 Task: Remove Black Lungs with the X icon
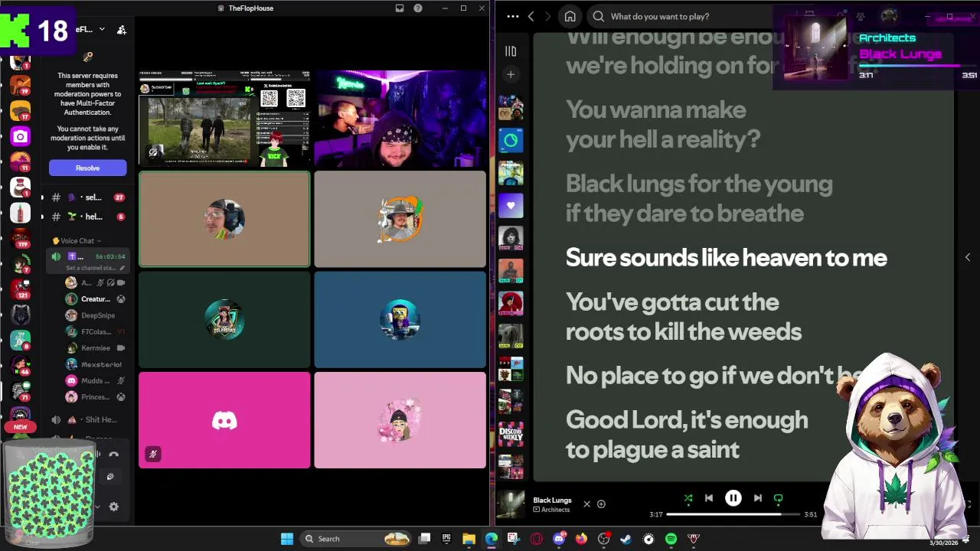[586, 504]
